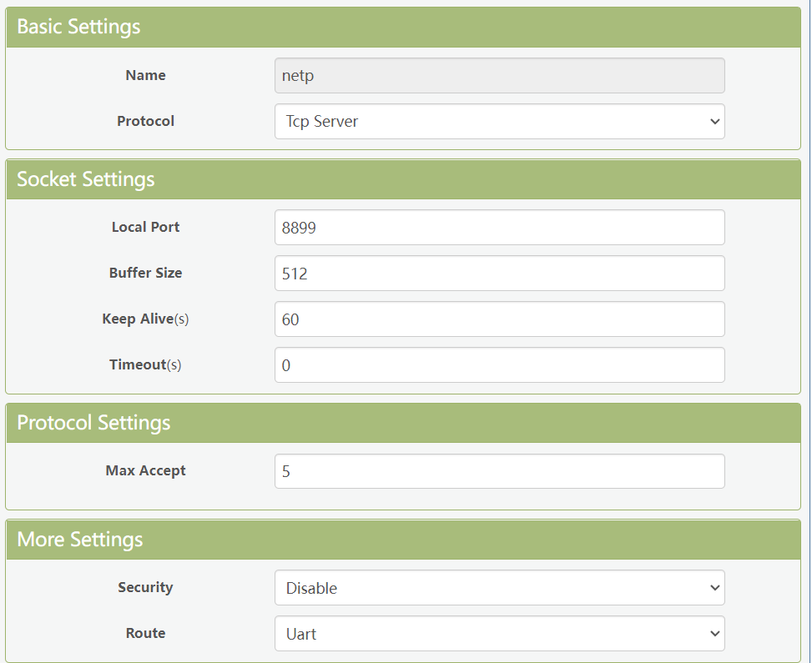
Task: Click into the Buffer Size input
Action: coord(499,274)
